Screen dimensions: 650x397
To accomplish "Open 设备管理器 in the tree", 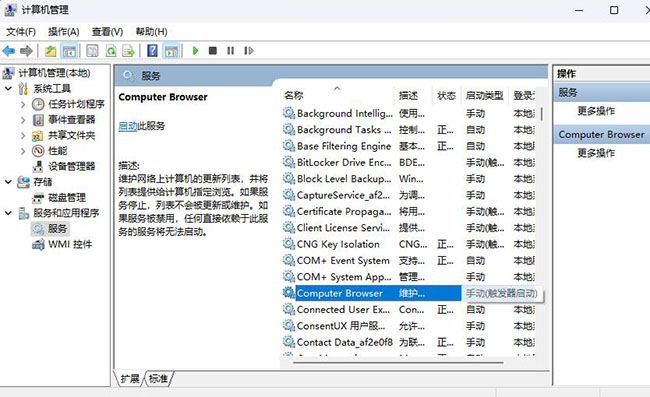I will pyautogui.click(x=72, y=166).
